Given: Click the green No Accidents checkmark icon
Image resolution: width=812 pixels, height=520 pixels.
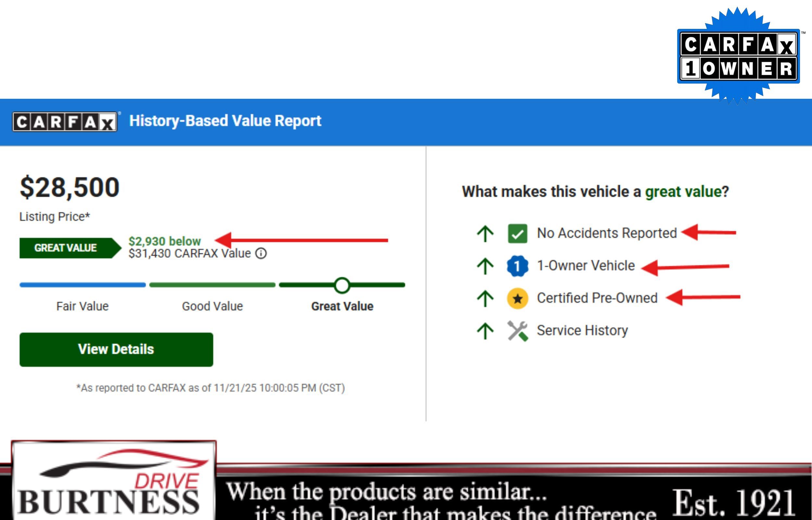Looking at the screenshot, I should coord(517,233).
